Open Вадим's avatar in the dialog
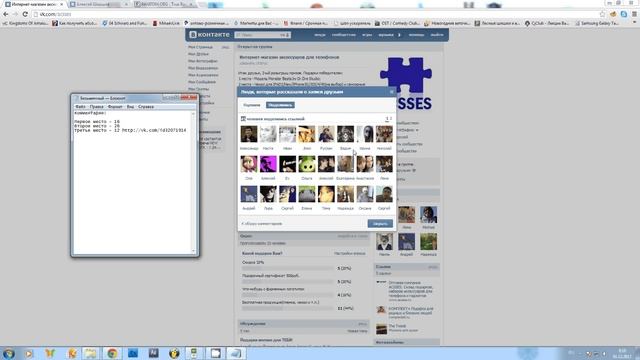Viewport: 640px width, 360px height. coord(345,134)
